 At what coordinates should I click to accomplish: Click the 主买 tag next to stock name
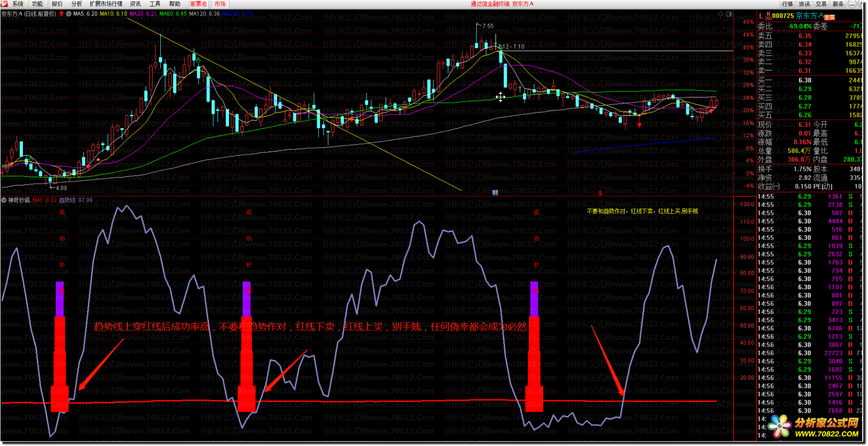[829, 18]
